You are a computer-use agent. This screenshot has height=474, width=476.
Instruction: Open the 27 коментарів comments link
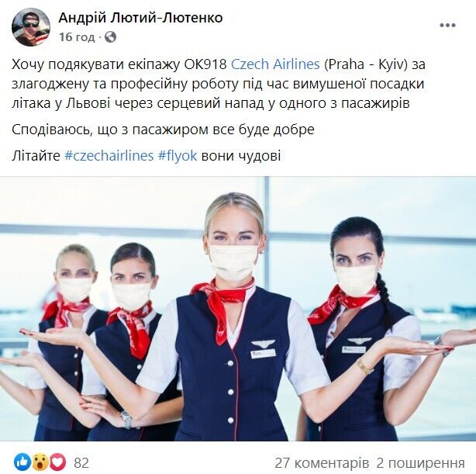click(x=322, y=463)
